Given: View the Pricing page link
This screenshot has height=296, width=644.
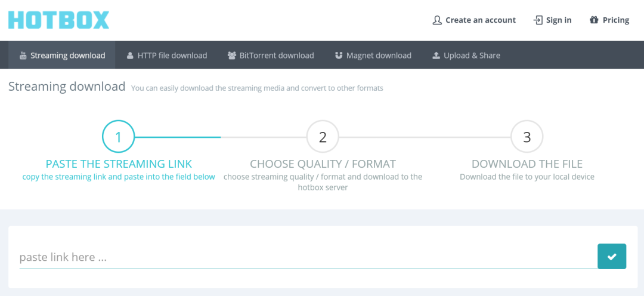Looking at the screenshot, I should [x=609, y=20].
